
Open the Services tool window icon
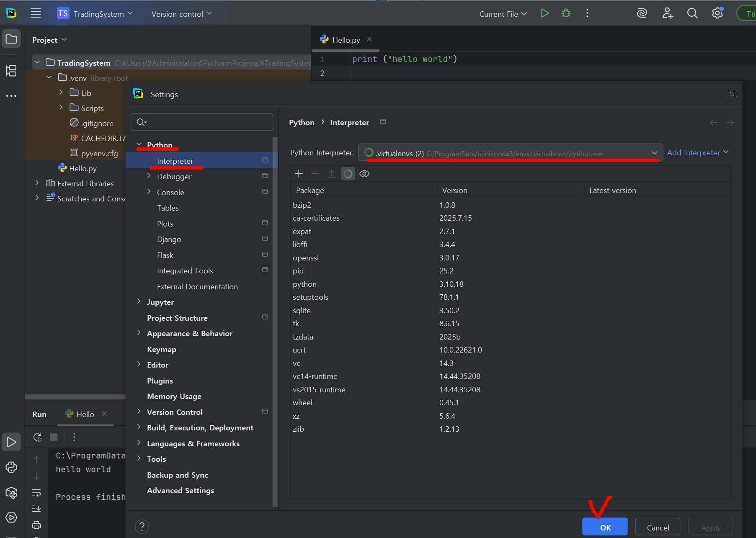coord(11,517)
